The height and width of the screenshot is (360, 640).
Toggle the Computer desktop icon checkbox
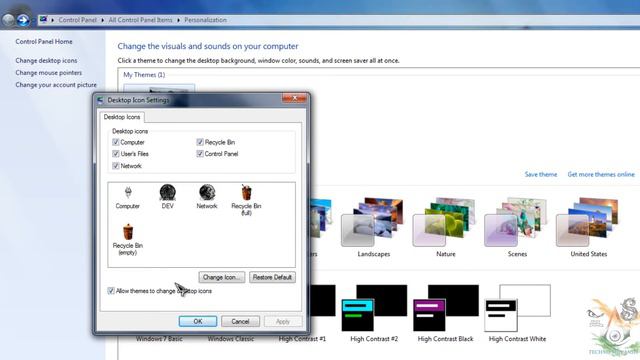pyautogui.click(x=116, y=142)
